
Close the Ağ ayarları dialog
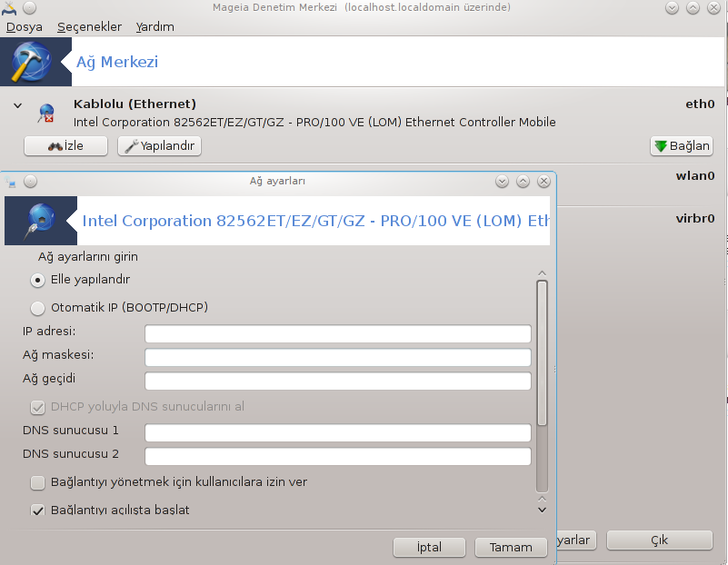pyautogui.click(x=544, y=182)
